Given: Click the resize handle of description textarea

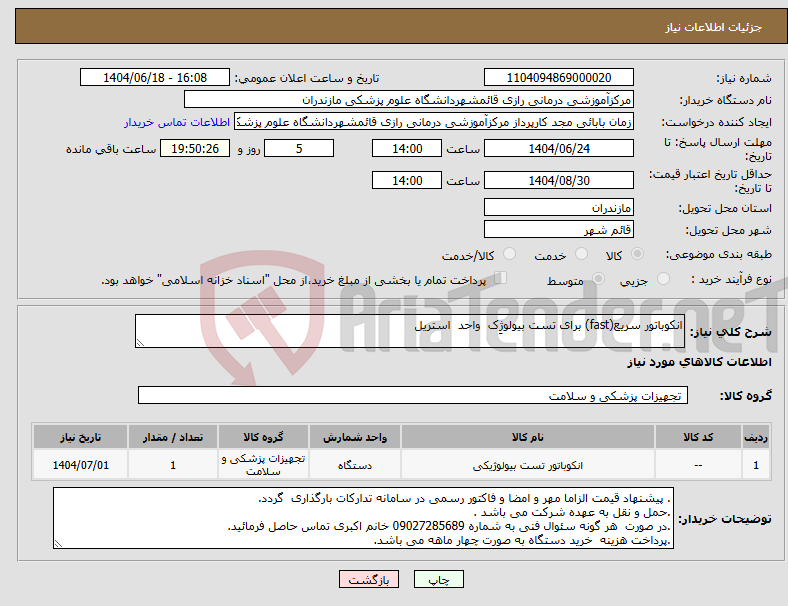Looking at the screenshot, I should (140, 343).
